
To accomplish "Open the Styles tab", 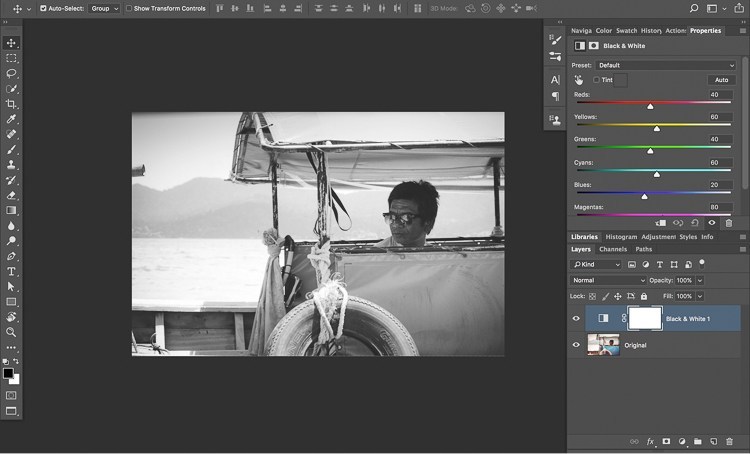I will coord(688,237).
